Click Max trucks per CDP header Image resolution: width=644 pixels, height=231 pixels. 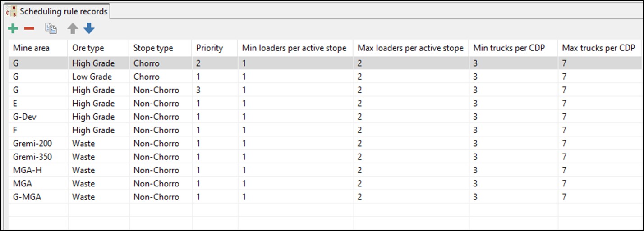click(598, 48)
